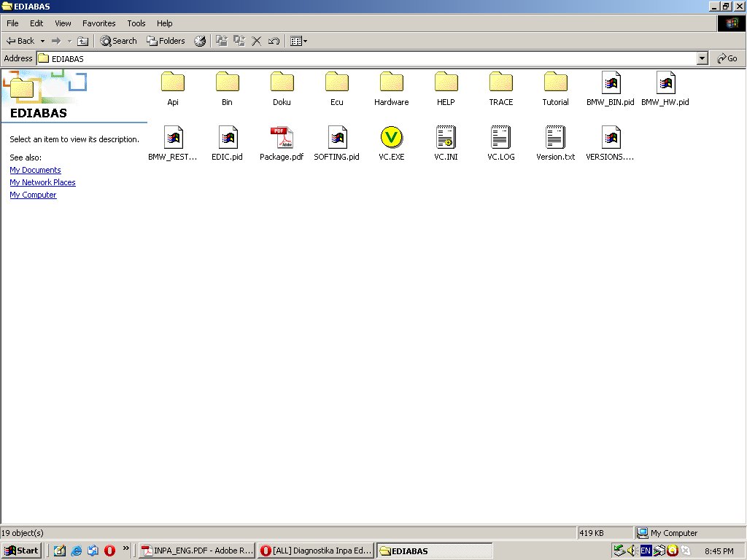Click the Opera icon in Quick Launch

pyautogui.click(x=109, y=551)
